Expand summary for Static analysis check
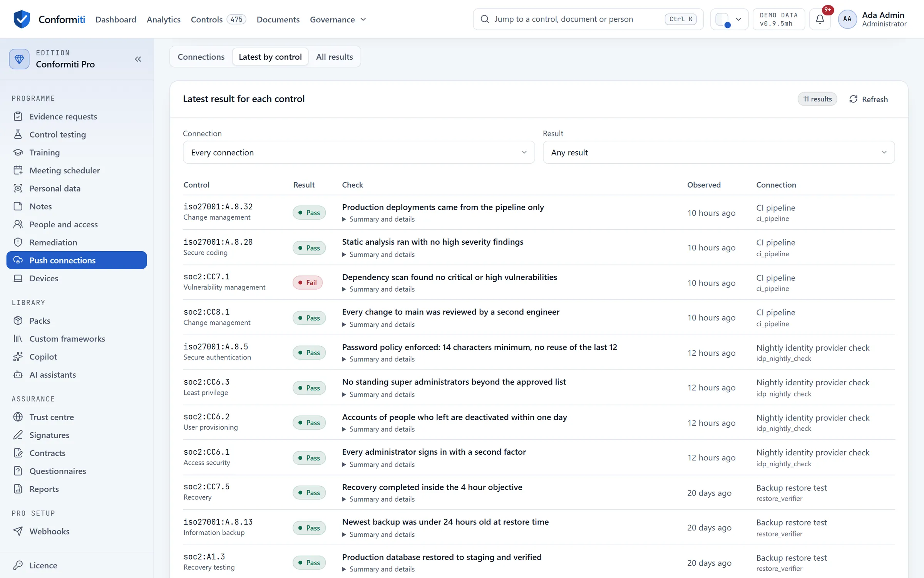924x578 pixels. click(x=378, y=255)
